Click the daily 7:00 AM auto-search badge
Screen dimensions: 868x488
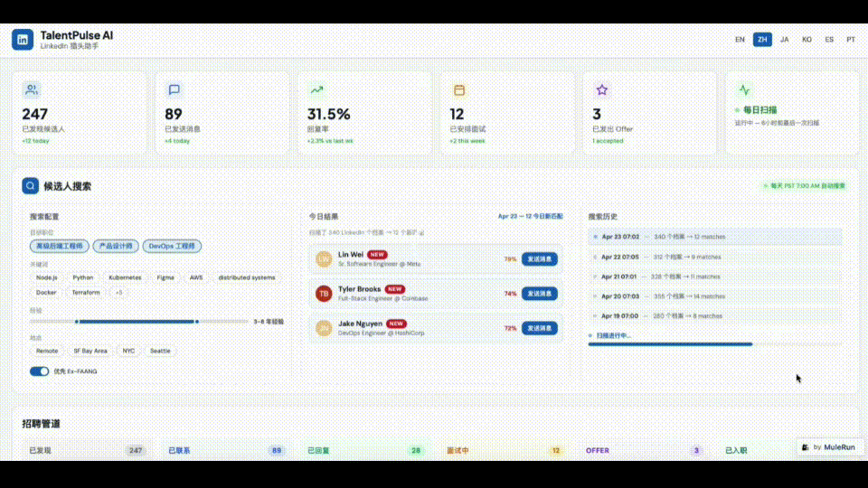click(x=804, y=186)
